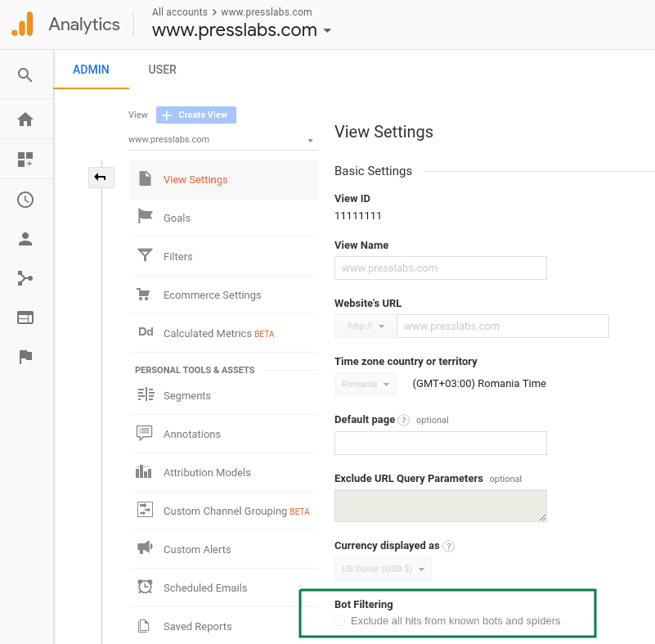Open the Currency displayed as dropdown
655x644 pixels.
pyautogui.click(x=382, y=569)
